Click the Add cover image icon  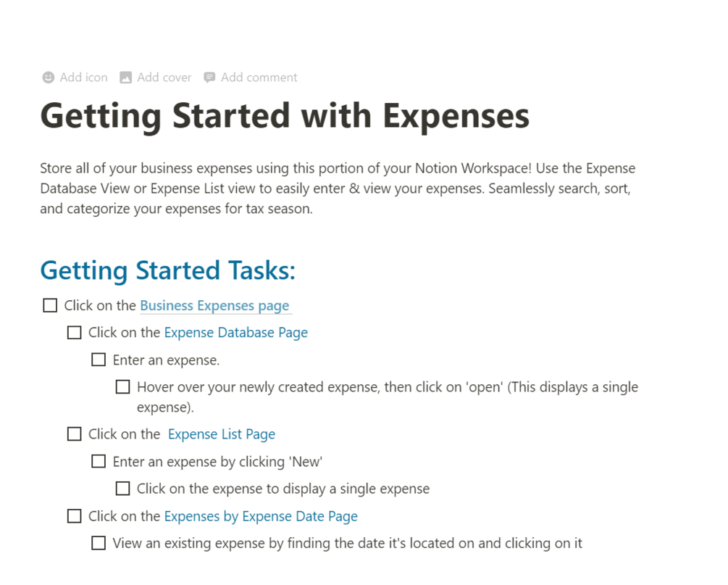coord(126,78)
